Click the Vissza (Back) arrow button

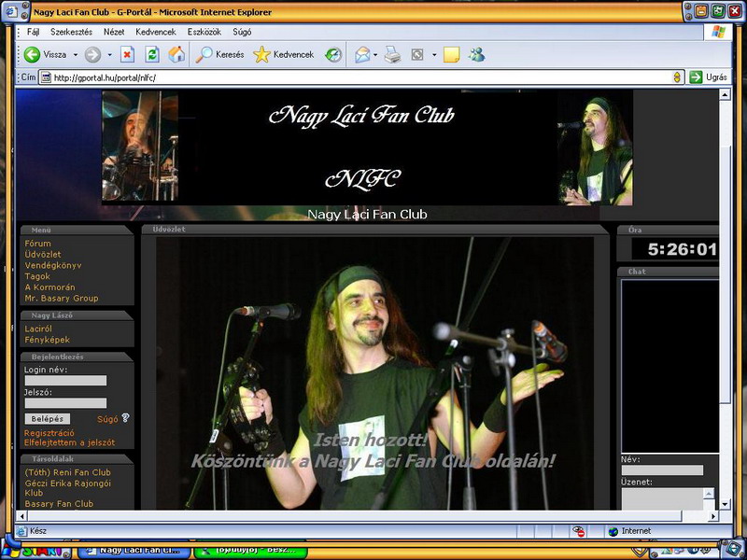click(33, 54)
